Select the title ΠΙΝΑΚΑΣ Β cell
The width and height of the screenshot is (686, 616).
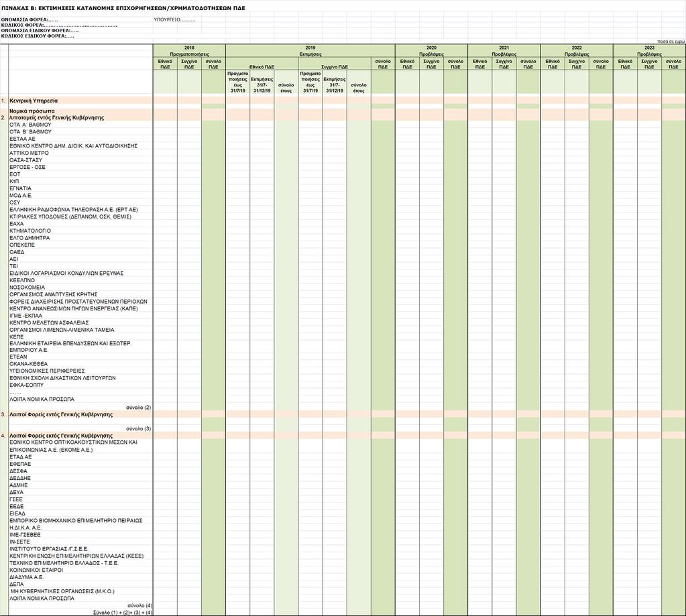123,8
